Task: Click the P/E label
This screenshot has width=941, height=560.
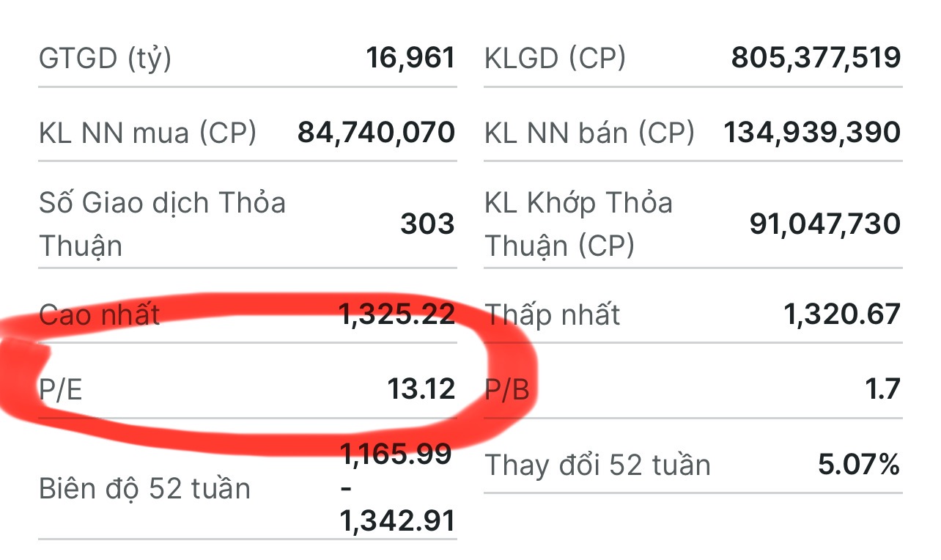Action: [61, 390]
